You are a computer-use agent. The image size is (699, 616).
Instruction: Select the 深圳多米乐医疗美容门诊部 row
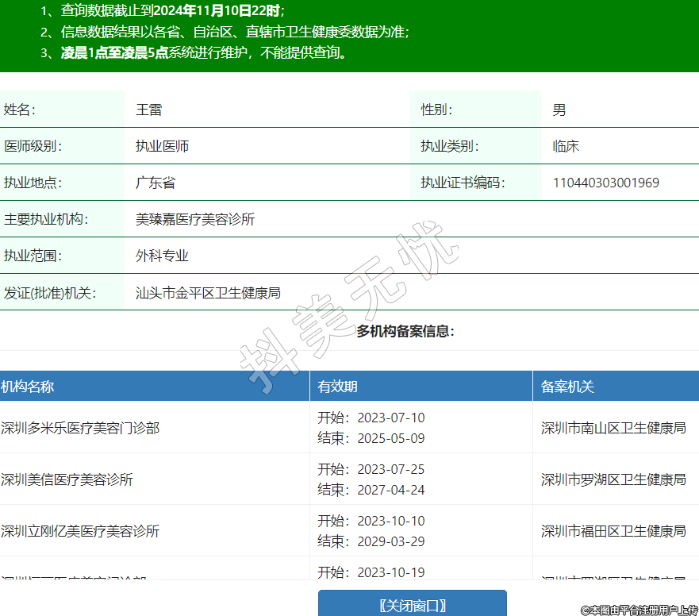(x=80, y=428)
